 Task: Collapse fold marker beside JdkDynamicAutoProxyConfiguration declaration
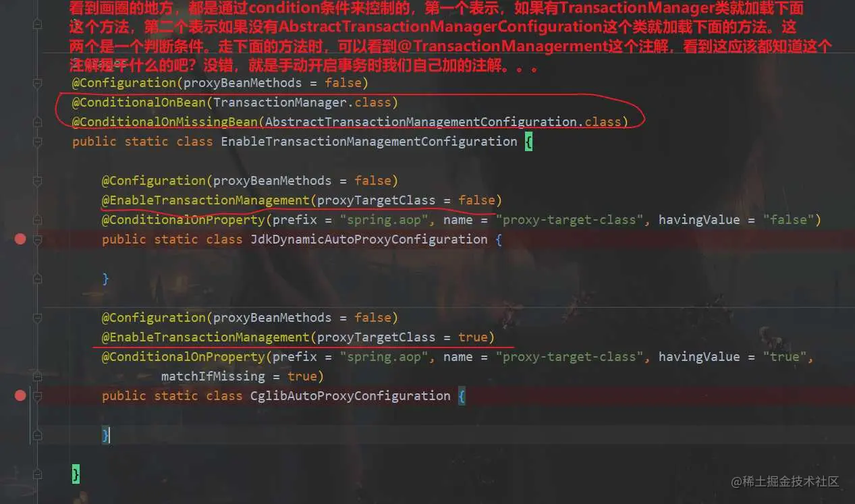tap(37, 239)
